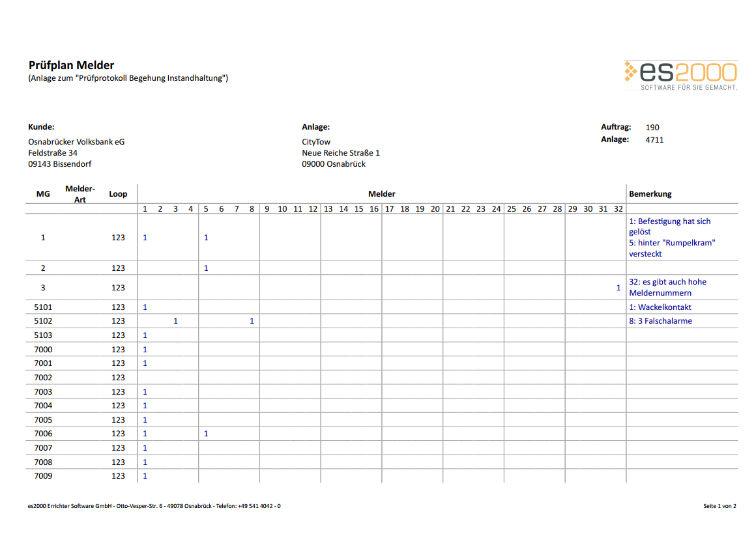The height and width of the screenshot is (534, 756).
Task: Click Loop value 123 in row 7002
Action: pyautogui.click(x=118, y=377)
